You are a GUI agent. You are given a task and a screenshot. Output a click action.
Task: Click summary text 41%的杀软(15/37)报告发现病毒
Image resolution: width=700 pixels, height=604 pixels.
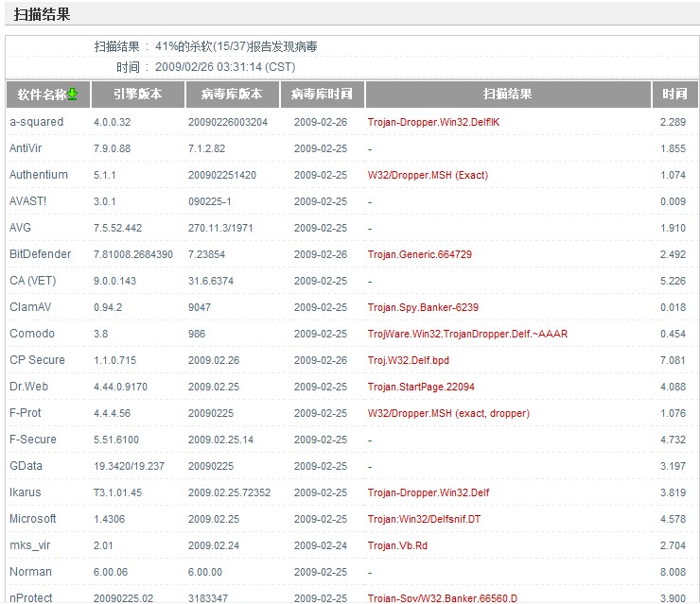pos(236,46)
